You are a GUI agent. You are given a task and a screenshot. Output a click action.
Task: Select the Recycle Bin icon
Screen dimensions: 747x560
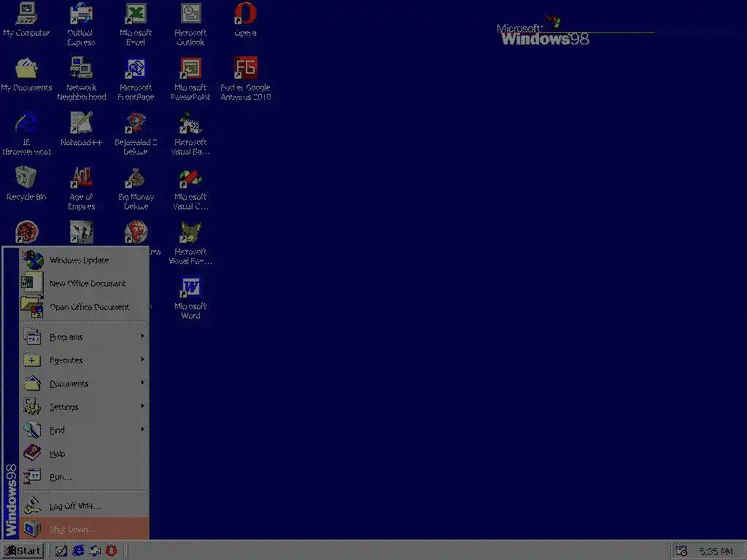tap(26, 184)
